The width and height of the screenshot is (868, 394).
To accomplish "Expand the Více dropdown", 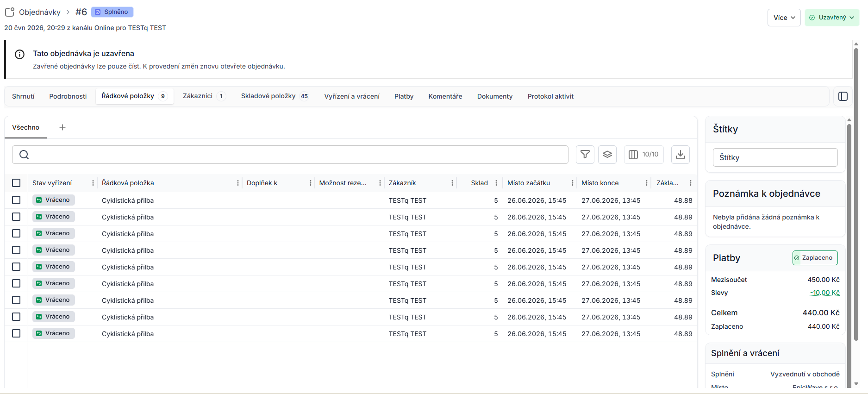I will [x=784, y=18].
